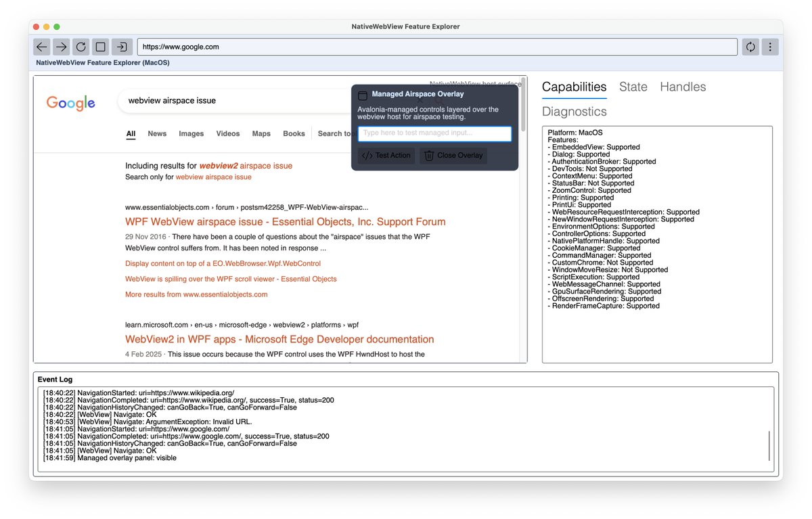Click the CustomChrome: Not Supported entry
The image size is (812, 519).
tap(600, 263)
